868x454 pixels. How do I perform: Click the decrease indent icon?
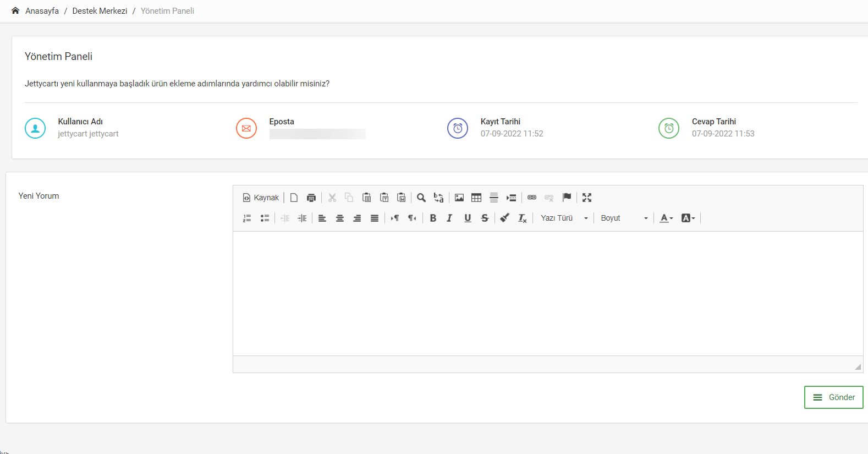(285, 218)
